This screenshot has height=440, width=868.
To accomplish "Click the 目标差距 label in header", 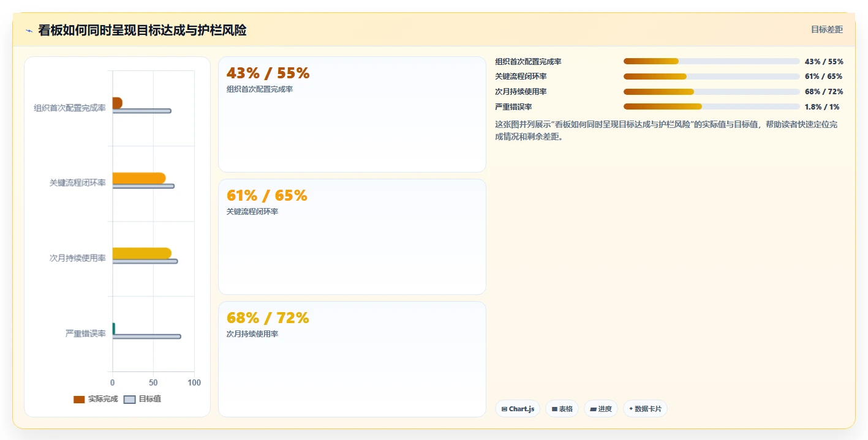I will [827, 29].
